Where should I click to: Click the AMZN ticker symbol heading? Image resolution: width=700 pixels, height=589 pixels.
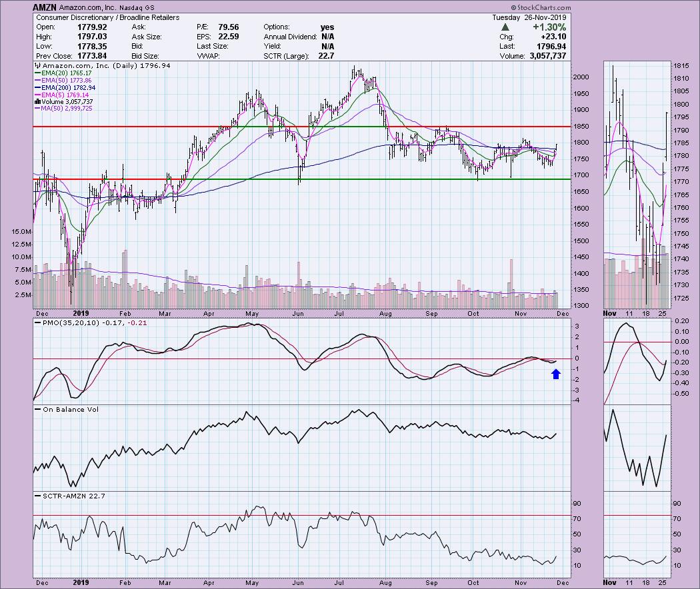[x=47, y=7]
